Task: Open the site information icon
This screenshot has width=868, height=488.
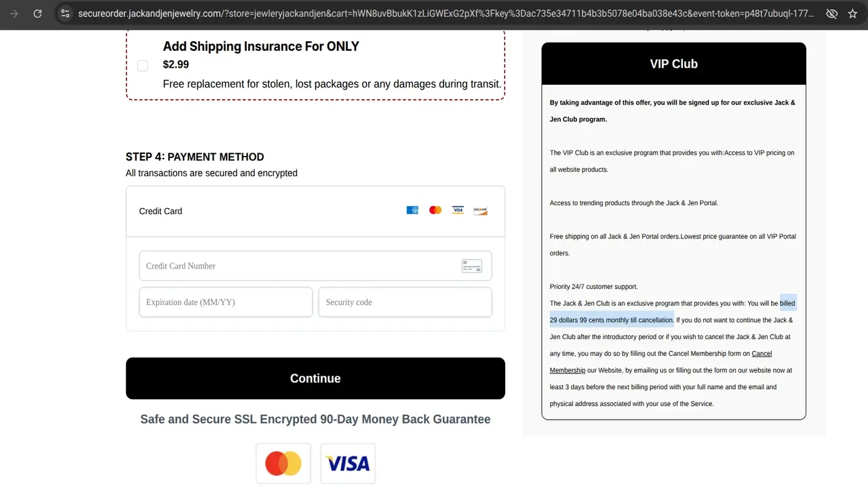Action: 65,14
